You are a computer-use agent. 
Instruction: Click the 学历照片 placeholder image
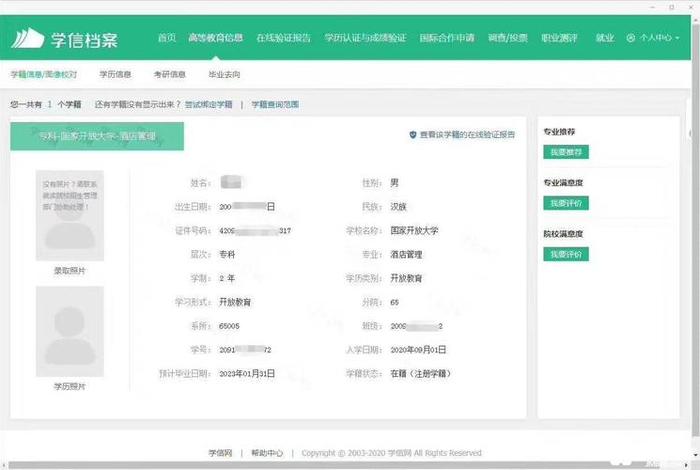point(70,331)
